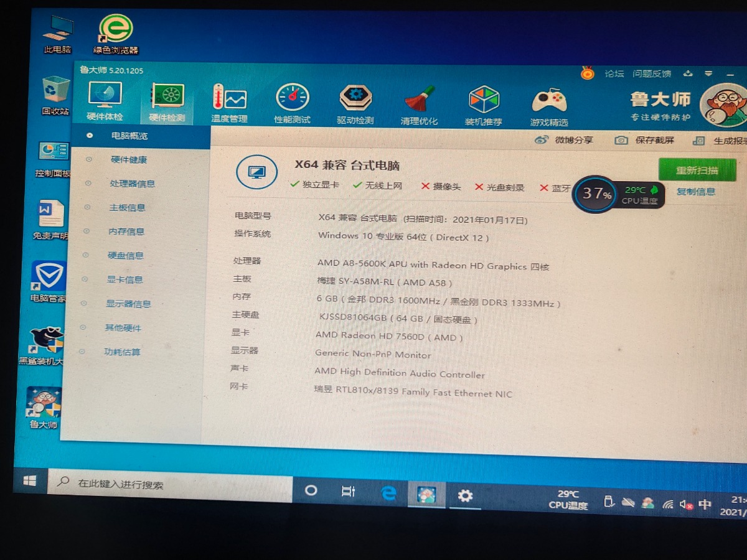
Task: Open the 论坛 forum link
Action: [614, 73]
